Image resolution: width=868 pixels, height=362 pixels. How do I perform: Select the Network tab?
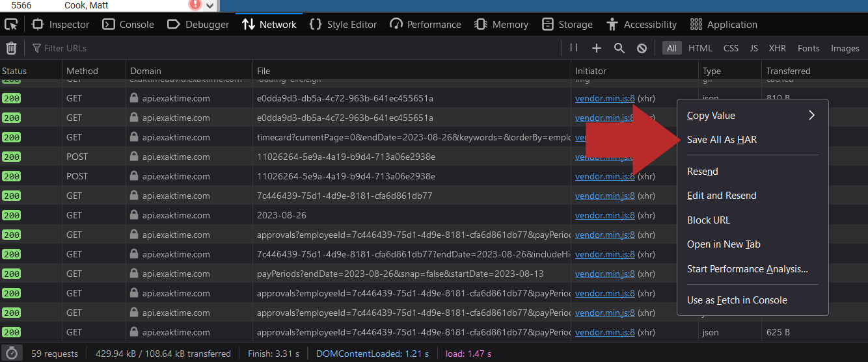point(269,25)
